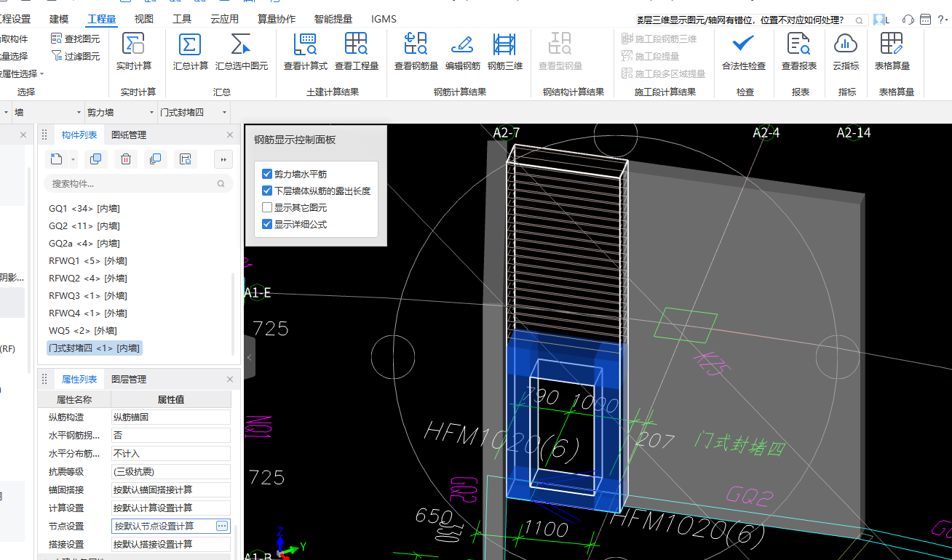Run 汇总选中图元 for selected elements
Viewport: 952px width, 560px height.
(242, 52)
